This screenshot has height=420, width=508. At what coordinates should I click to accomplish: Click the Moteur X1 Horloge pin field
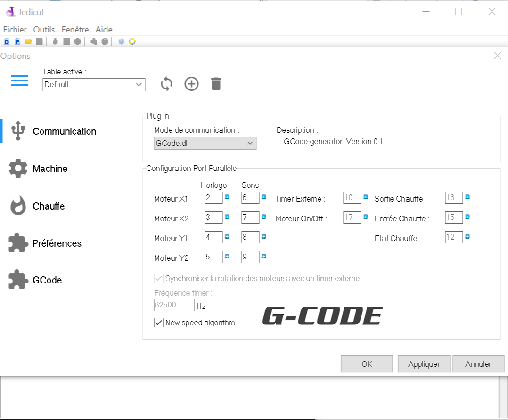[x=213, y=198]
